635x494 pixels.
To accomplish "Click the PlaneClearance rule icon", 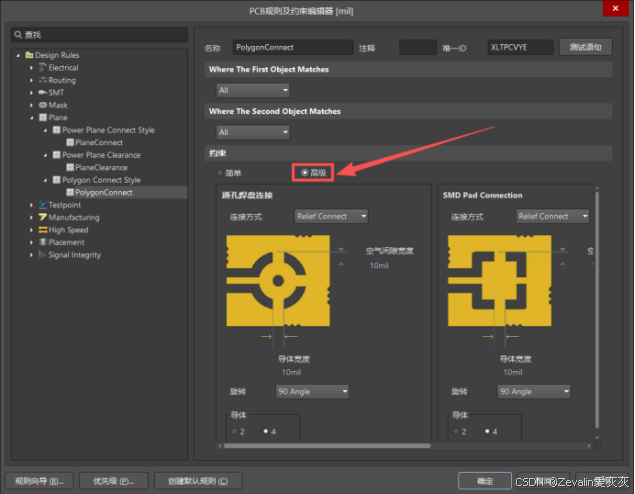I will click(x=70, y=167).
